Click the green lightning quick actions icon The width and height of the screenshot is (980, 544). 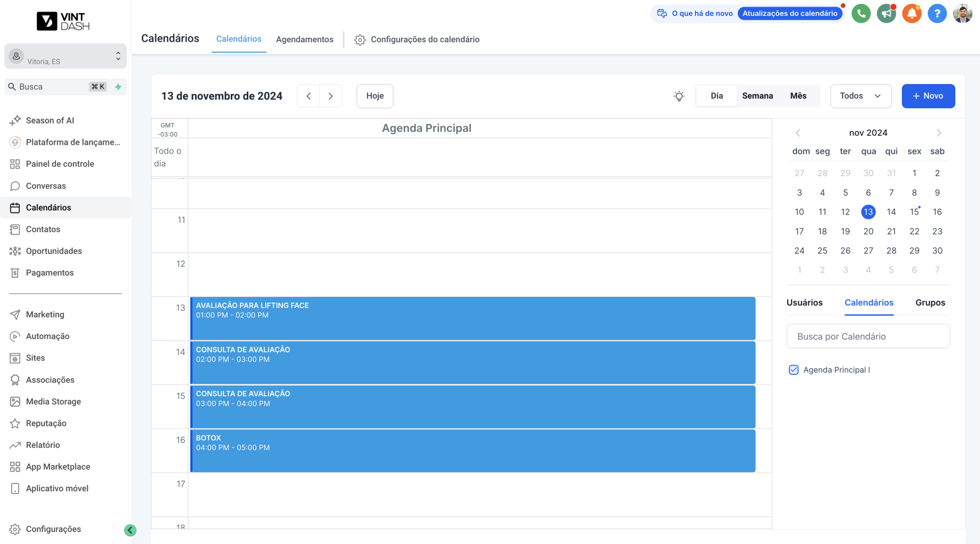click(x=118, y=87)
